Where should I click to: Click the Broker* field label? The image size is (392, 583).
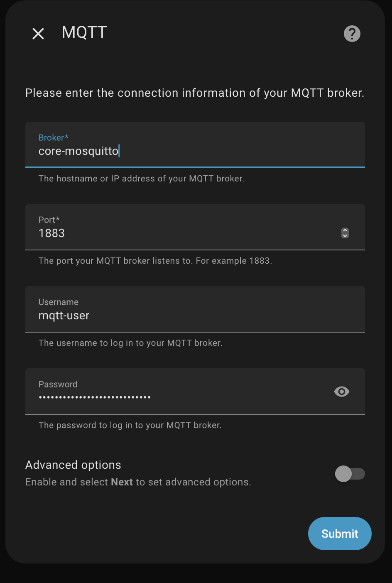coord(53,137)
